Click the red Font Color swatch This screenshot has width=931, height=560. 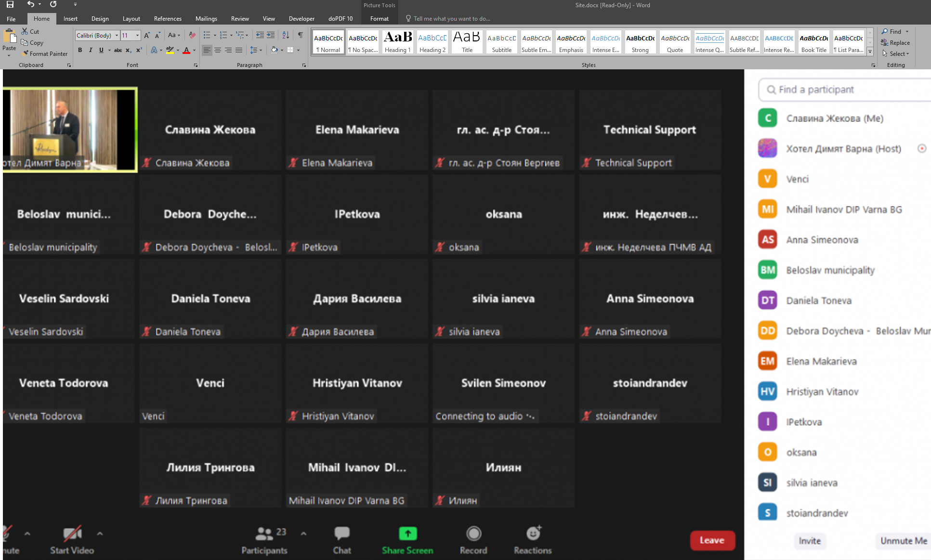coord(186,50)
